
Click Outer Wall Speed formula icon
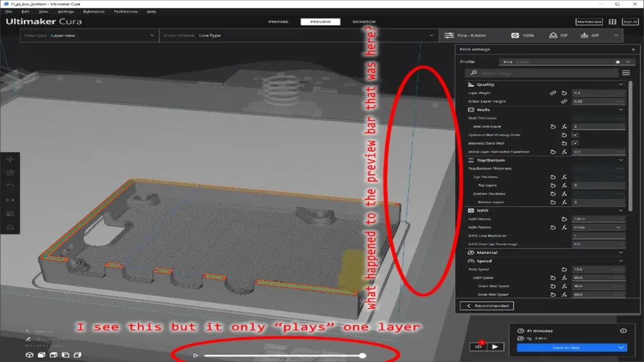[564, 287]
